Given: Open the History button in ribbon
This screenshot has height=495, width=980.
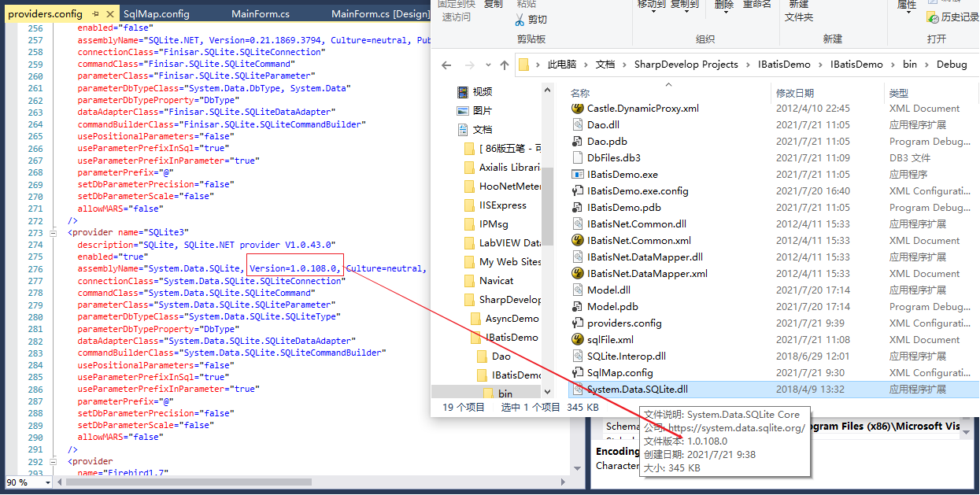Looking at the screenshot, I should tap(949, 17).
